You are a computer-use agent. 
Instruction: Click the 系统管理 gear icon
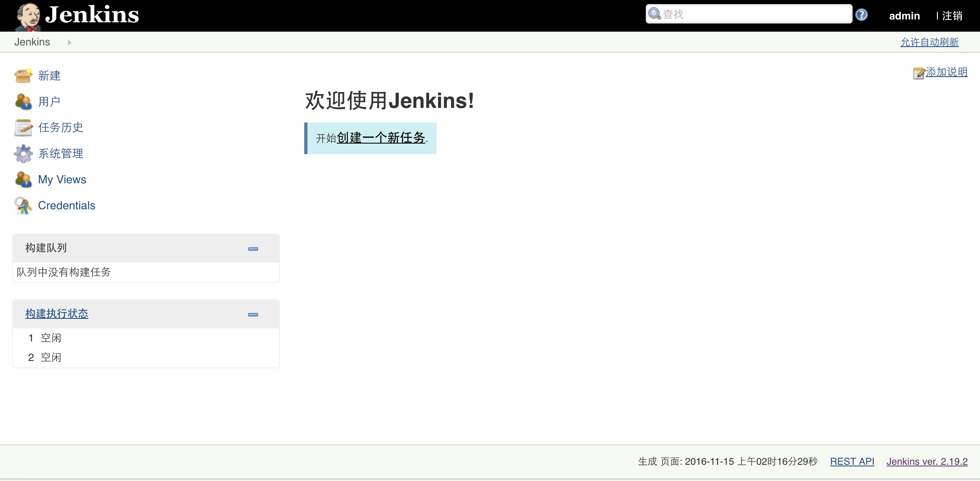click(23, 153)
